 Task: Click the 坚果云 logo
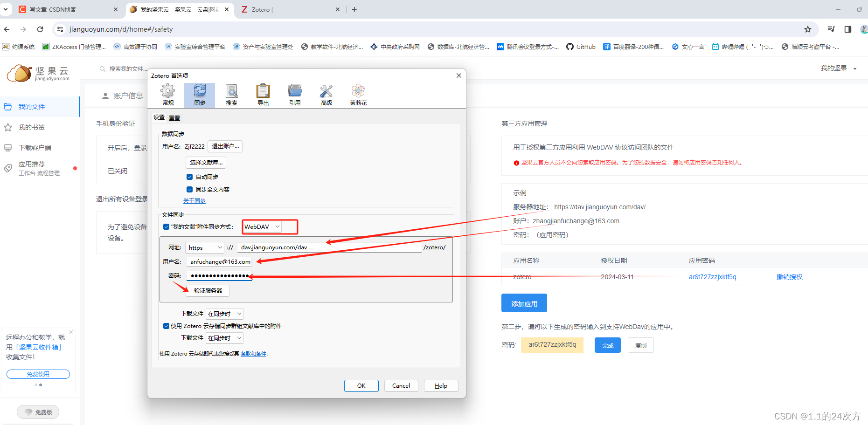tap(38, 74)
